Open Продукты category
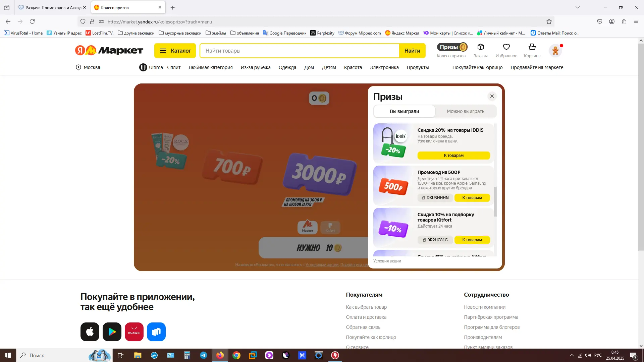The width and height of the screenshot is (644, 362). [x=418, y=67]
